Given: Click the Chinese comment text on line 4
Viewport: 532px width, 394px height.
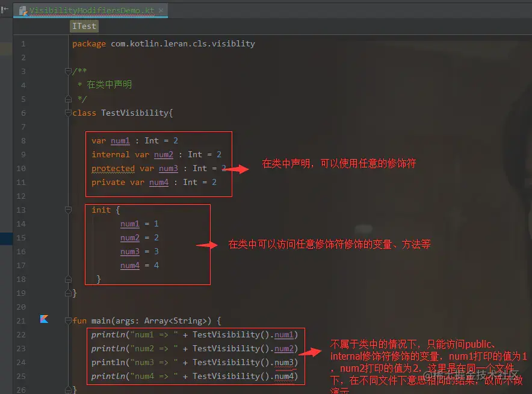Looking at the screenshot, I should pos(110,84).
